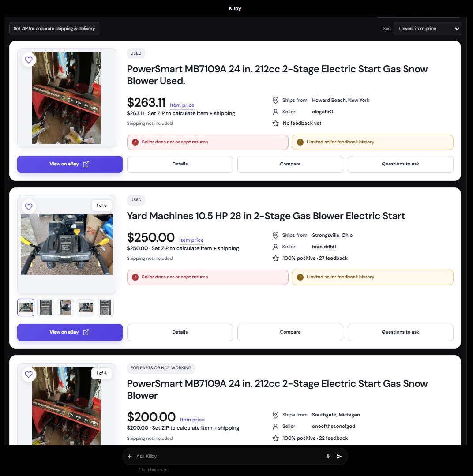Click the send arrow icon in Ask Kilby bar

(x=339, y=456)
